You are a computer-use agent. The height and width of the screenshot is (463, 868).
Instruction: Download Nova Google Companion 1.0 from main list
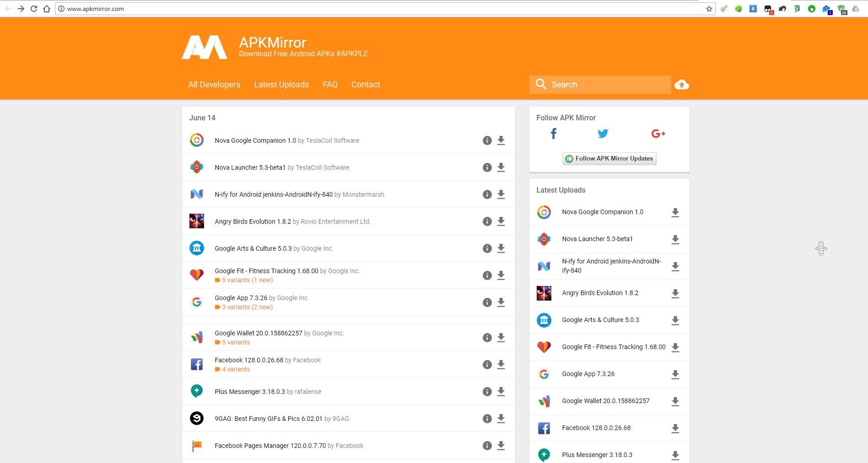point(501,140)
